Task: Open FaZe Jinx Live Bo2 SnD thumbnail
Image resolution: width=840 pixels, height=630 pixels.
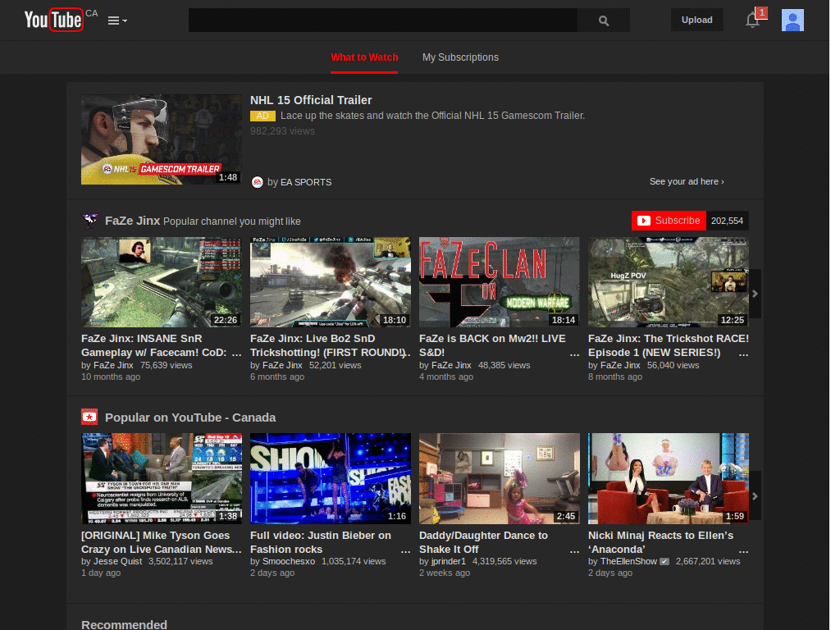Action: [330, 282]
